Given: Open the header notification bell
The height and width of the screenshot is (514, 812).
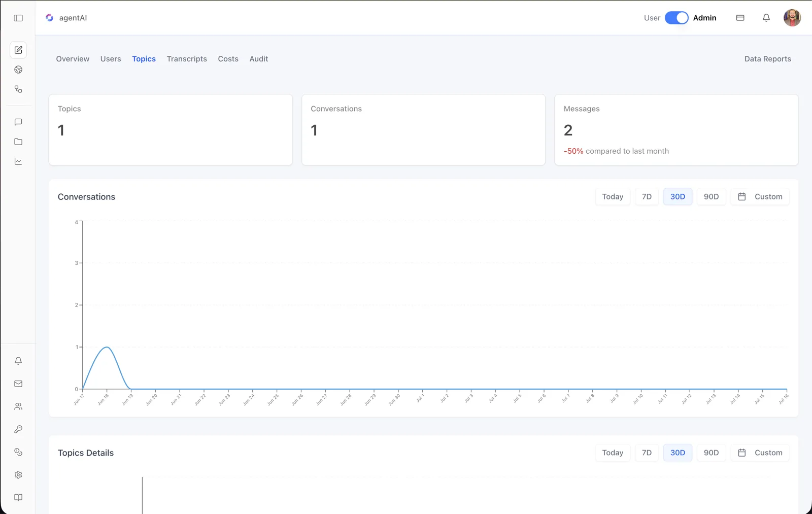Looking at the screenshot, I should [766, 18].
